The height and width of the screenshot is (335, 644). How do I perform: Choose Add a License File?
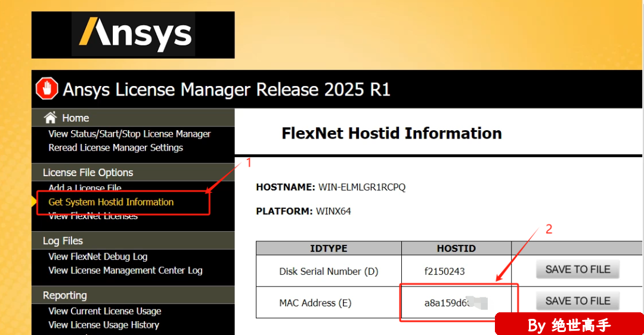click(85, 188)
